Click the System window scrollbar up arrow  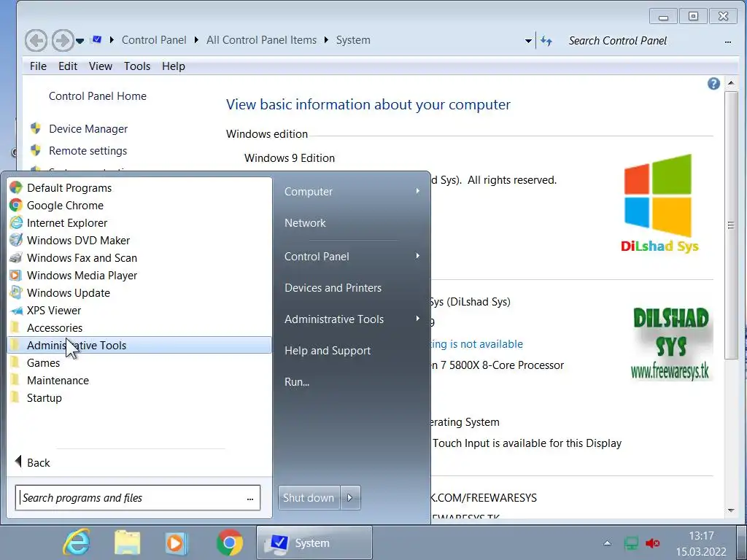tap(731, 83)
